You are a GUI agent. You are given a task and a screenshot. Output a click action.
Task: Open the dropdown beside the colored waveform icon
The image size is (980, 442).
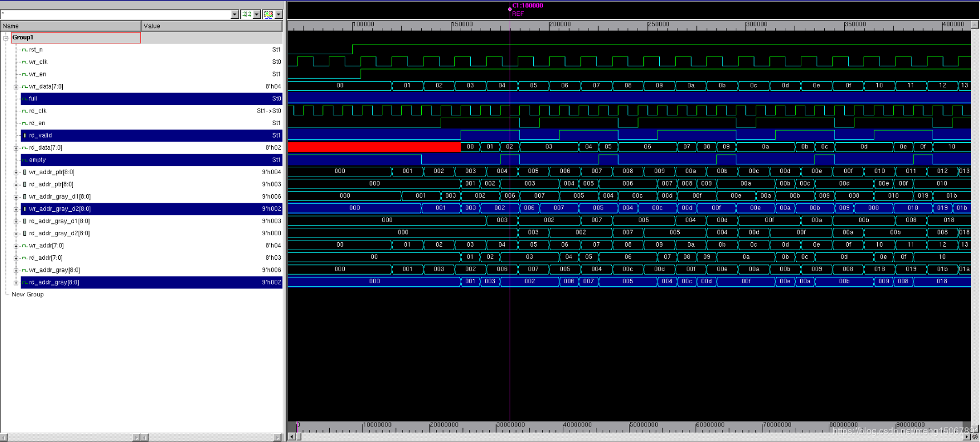click(279, 14)
